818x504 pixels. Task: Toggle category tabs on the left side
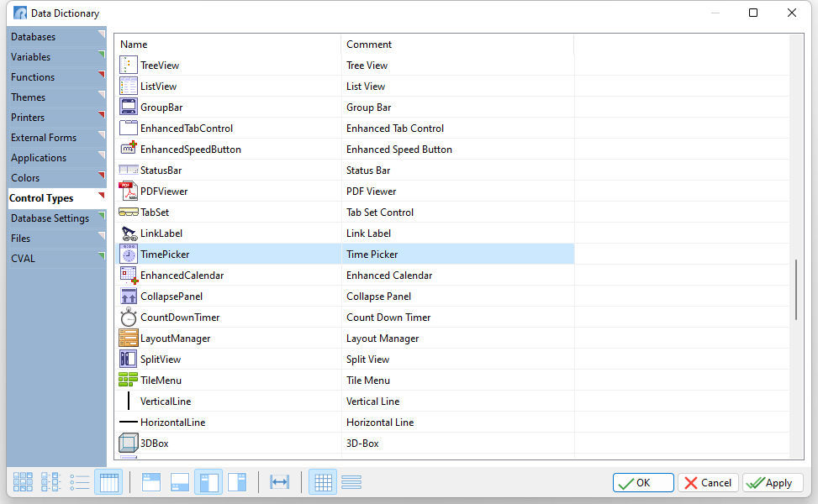pos(208,482)
